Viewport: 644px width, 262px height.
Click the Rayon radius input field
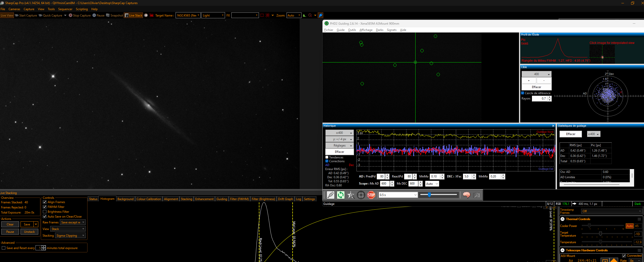540,99
